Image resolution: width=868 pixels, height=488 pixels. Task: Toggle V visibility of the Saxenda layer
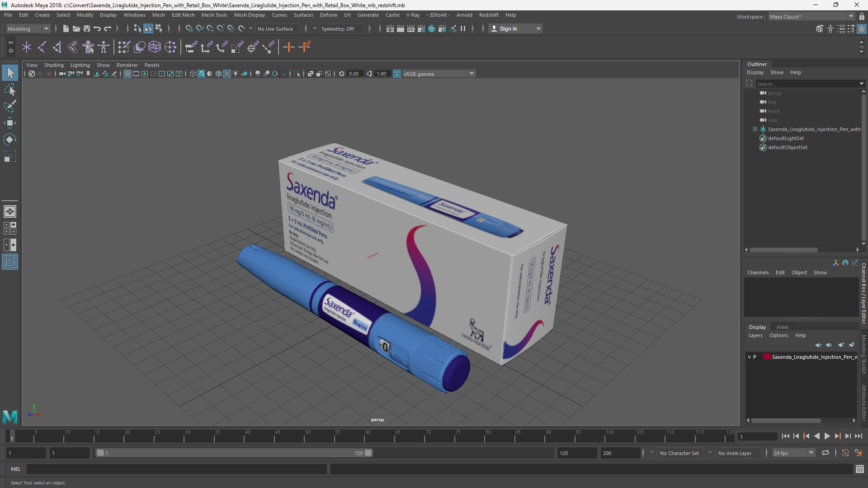pyautogui.click(x=750, y=357)
